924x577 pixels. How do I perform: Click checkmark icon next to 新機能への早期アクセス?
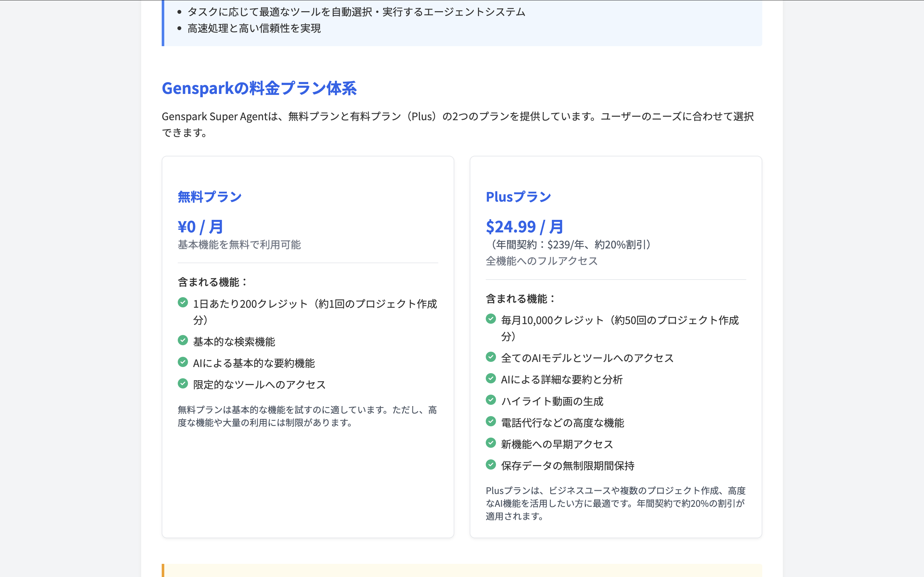coord(491,443)
